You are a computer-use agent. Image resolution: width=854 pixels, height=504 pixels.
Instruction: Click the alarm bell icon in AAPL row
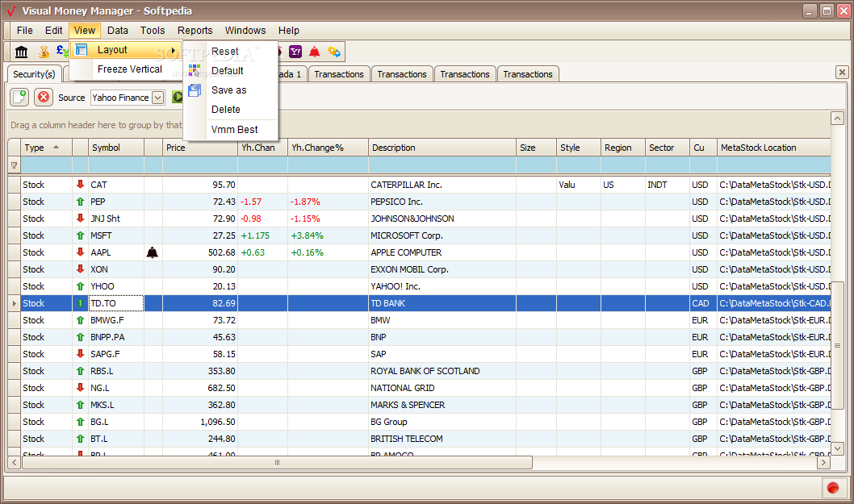point(153,252)
